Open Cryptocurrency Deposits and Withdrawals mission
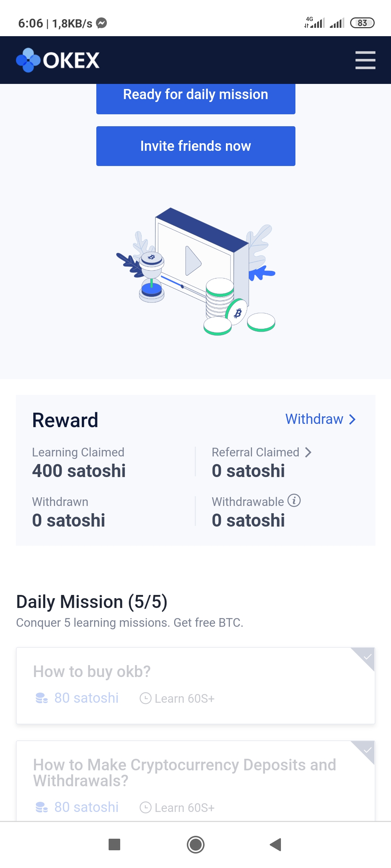 pos(185,773)
